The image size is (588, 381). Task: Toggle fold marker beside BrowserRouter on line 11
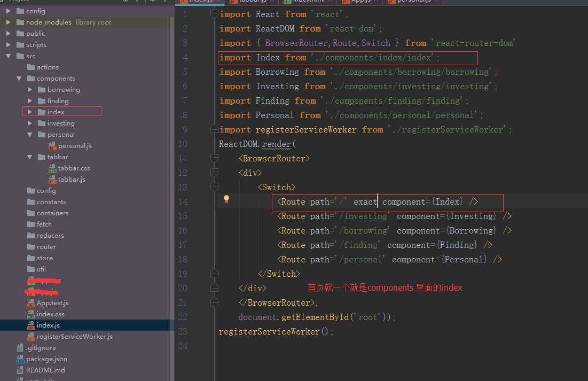point(214,158)
